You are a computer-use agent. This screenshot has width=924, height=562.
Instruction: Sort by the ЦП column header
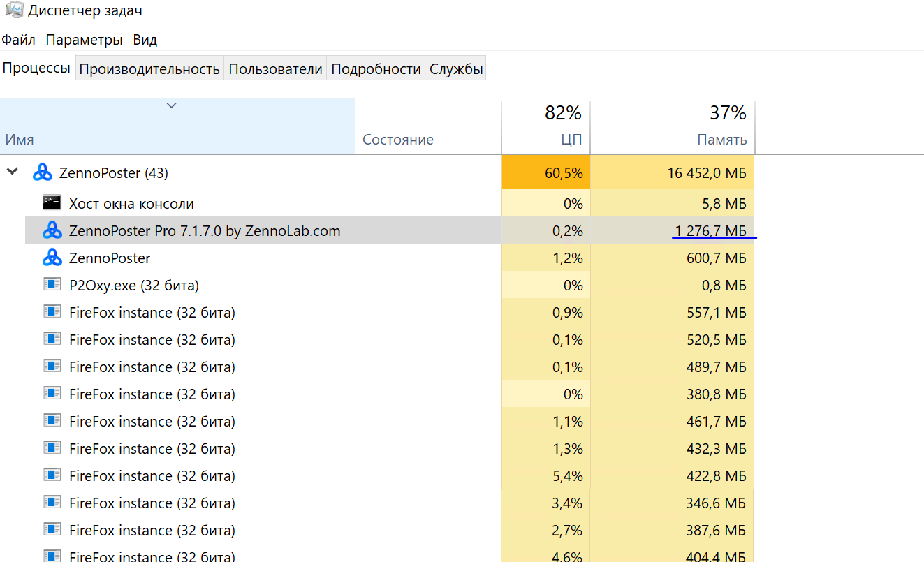click(x=546, y=126)
